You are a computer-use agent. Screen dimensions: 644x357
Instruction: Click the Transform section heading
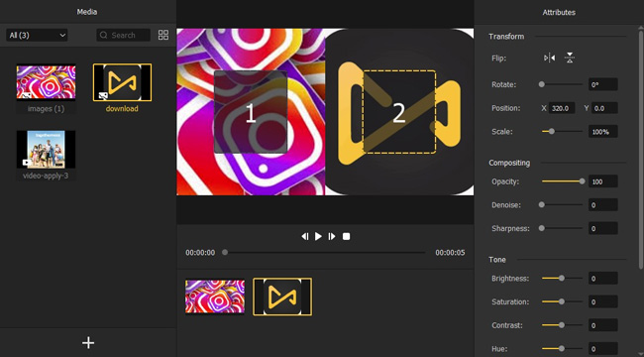pos(506,37)
